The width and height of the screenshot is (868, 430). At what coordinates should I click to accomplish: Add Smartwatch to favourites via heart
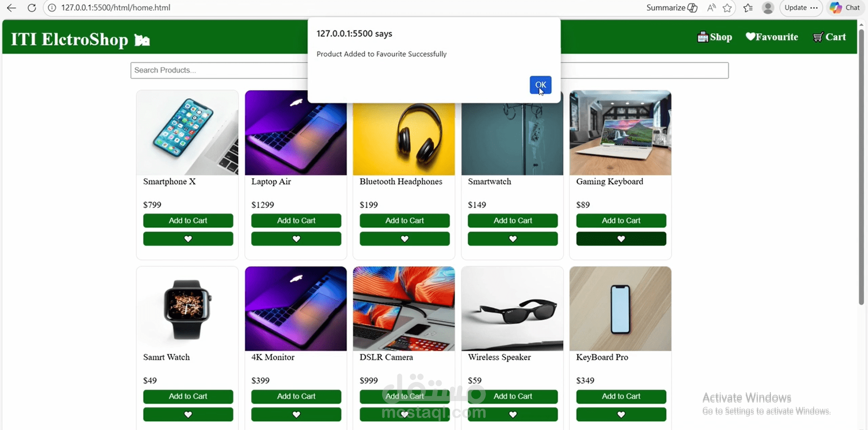click(x=513, y=238)
